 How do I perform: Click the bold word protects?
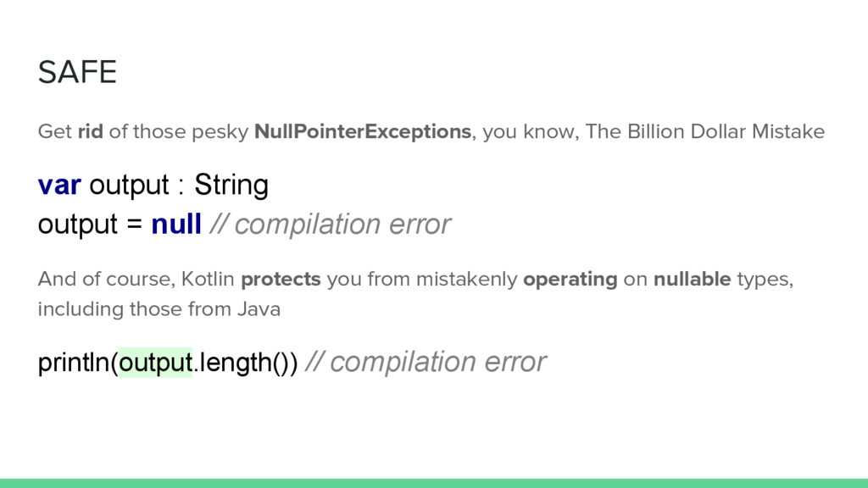[x=281, y=280]
